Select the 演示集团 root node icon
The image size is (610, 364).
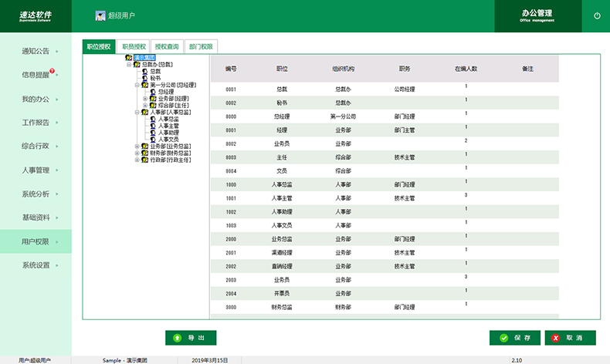point(129,57)
